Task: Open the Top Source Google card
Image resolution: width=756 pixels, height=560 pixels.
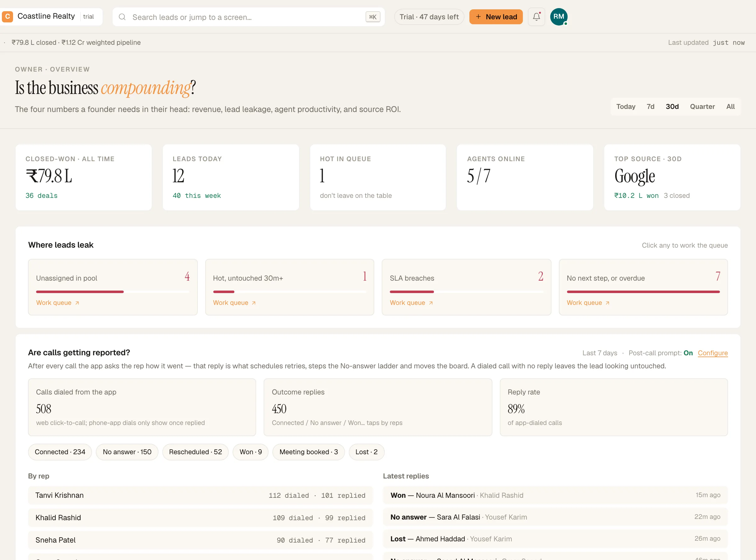Action: click(x=672, y=177)
